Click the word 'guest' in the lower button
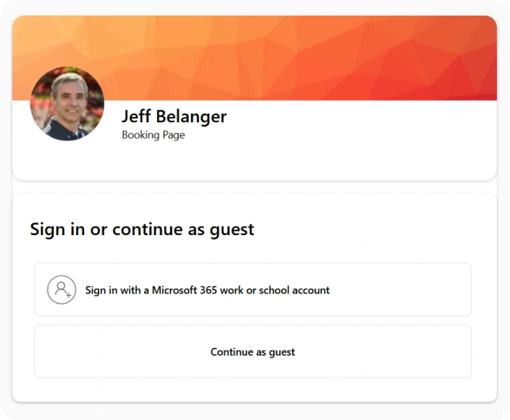Viewport: 510px width, 420px height. click(x=282, y=352)
